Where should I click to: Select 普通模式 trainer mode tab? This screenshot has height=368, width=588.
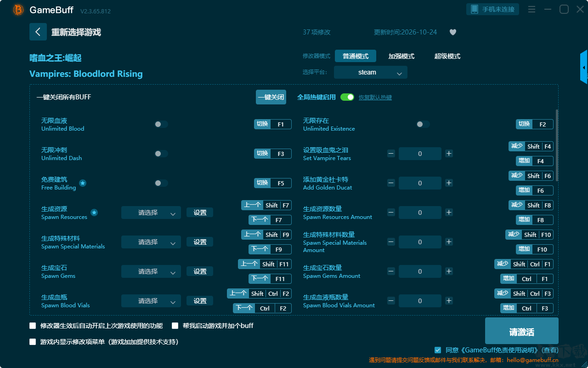click(x=356, y=56)
